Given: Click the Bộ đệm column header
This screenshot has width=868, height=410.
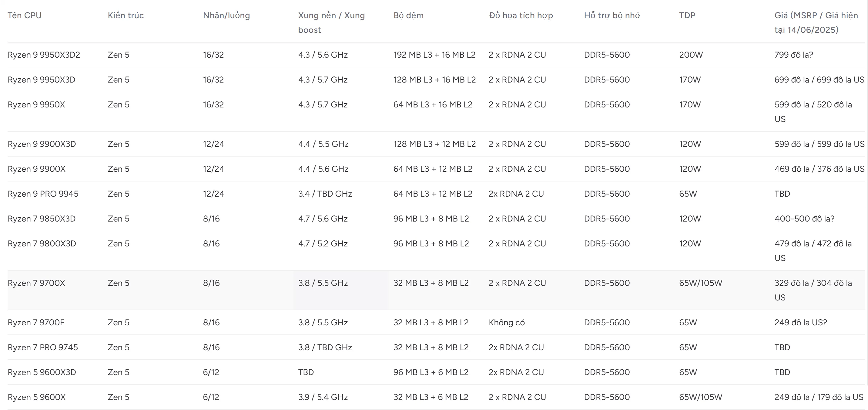Looking at the screenshot, I should click(x=408, y=15).
